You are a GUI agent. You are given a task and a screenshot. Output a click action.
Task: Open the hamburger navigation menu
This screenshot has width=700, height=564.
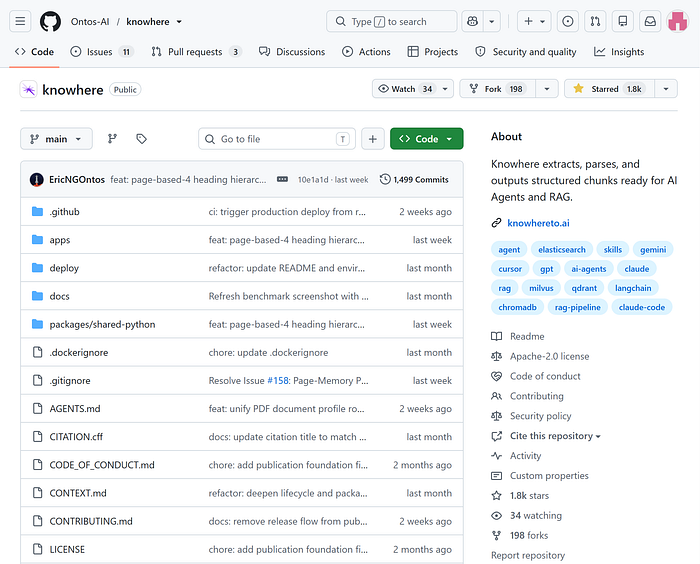(x=20, y=21)
